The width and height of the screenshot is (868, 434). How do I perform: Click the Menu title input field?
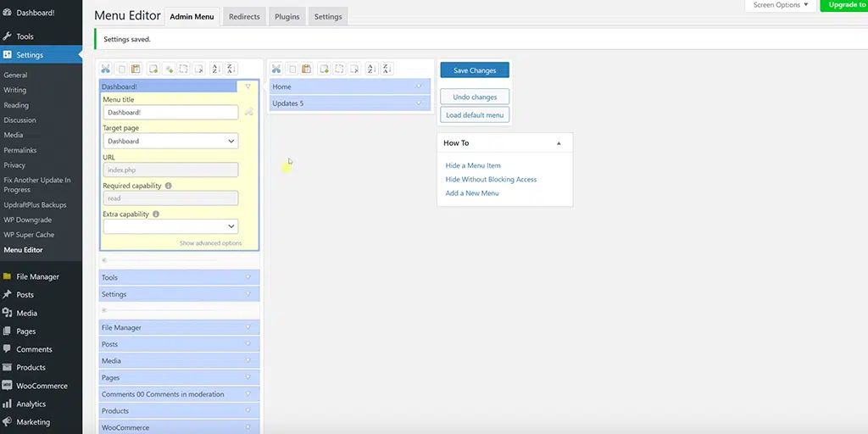point(170,113)
